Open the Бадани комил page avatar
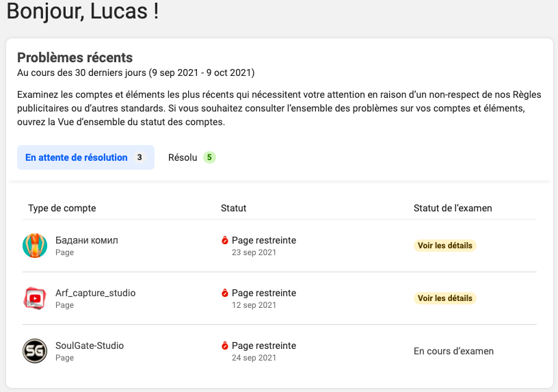The height and width of the screenshot is (392, 558). pos(35,246)
